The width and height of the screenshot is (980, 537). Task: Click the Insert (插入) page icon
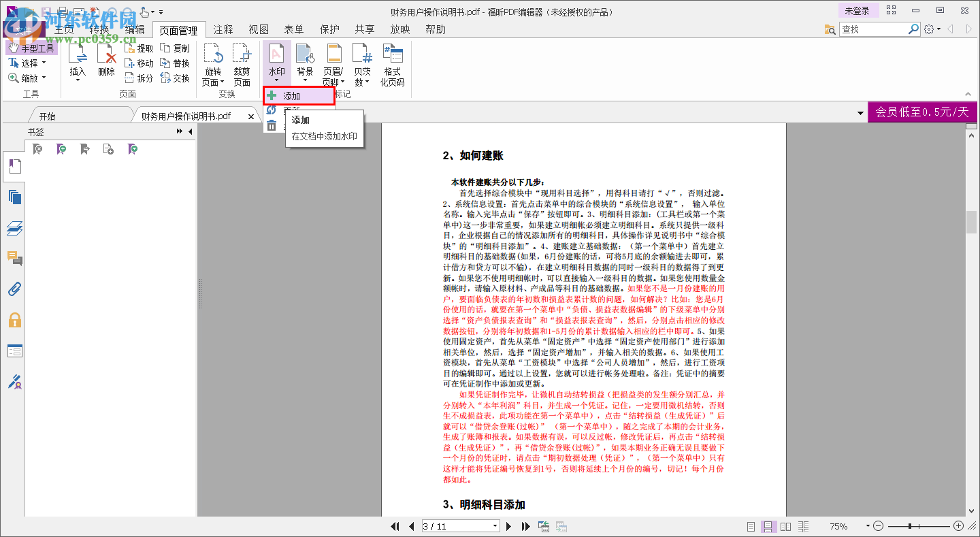pos(78,54)
